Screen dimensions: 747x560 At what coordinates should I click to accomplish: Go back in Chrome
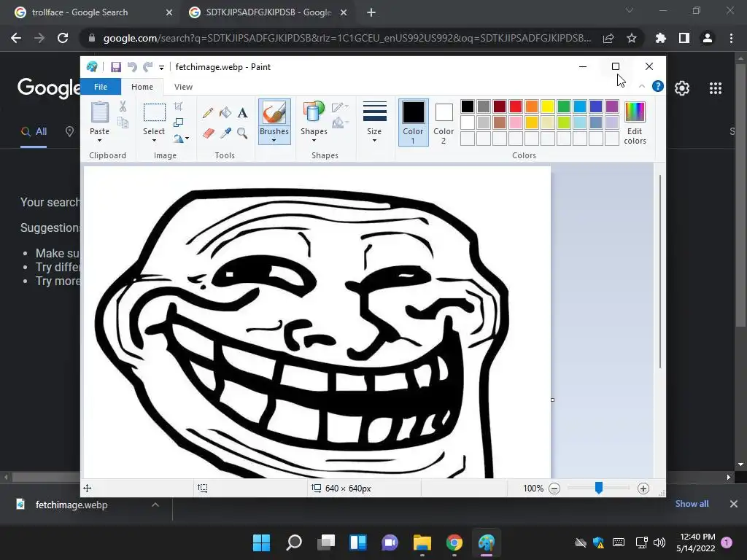(x=16, y=38)
